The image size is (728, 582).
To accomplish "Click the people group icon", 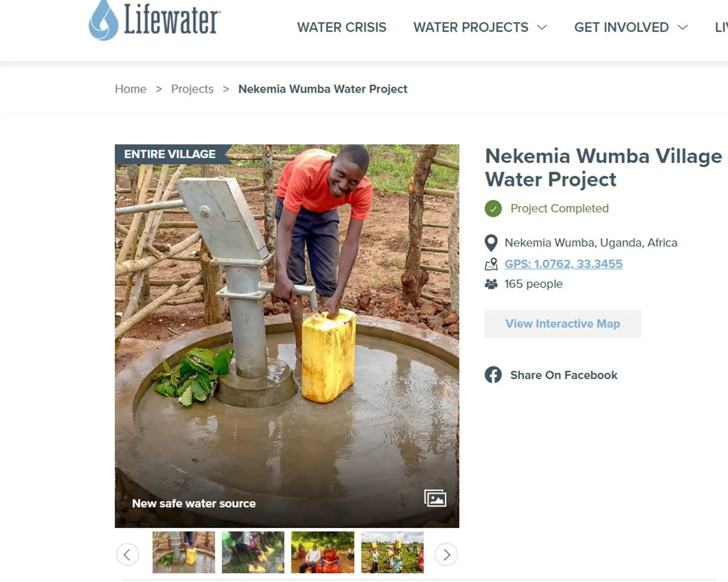I will [x=491, y=284].
